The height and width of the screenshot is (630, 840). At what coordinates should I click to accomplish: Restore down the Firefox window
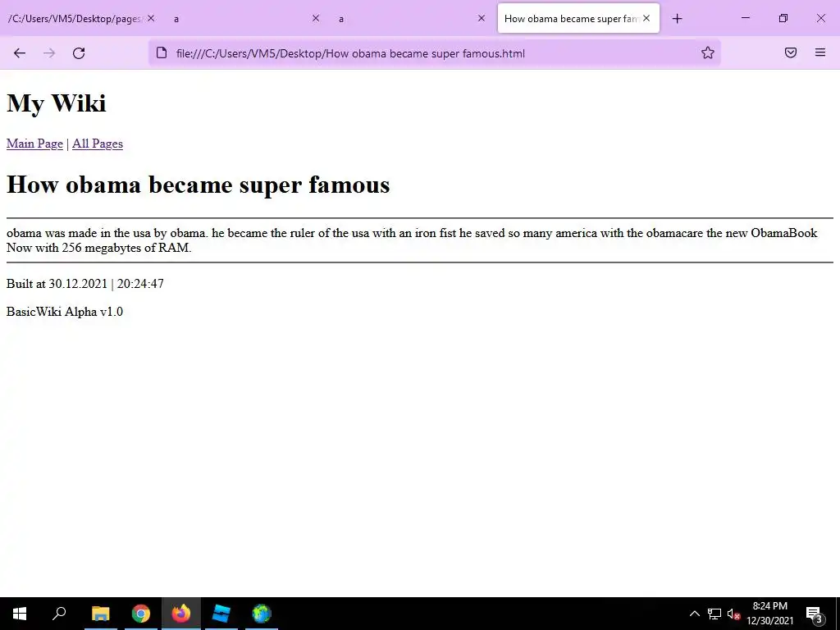(x=783, y=18)
